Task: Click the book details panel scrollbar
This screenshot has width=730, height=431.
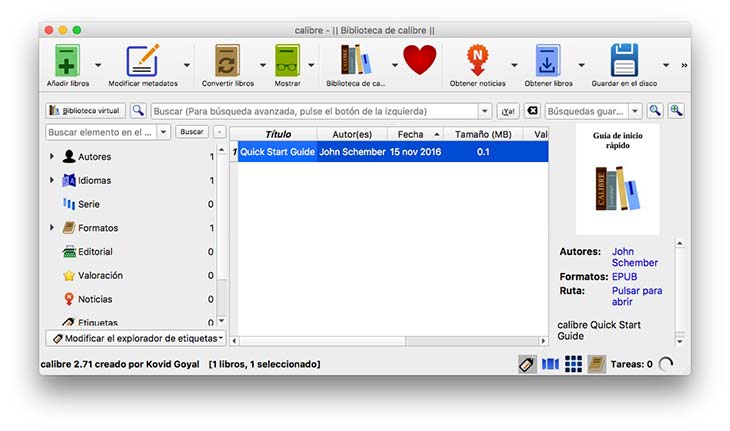Action: point(680,292)
